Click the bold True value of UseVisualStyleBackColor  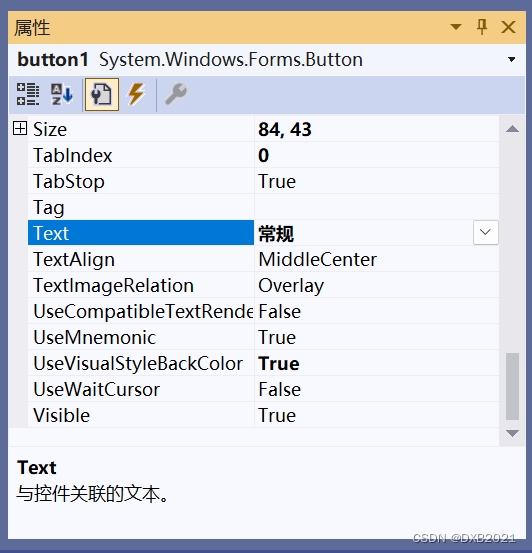coord(279,364)
